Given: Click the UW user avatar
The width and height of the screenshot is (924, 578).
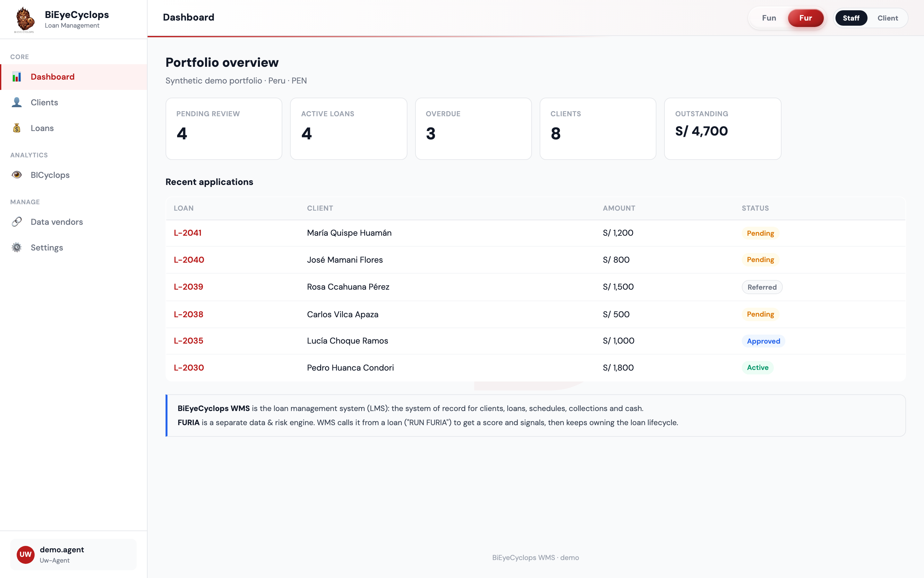Looking at the screenshot, I should click(x=26, y=555).
